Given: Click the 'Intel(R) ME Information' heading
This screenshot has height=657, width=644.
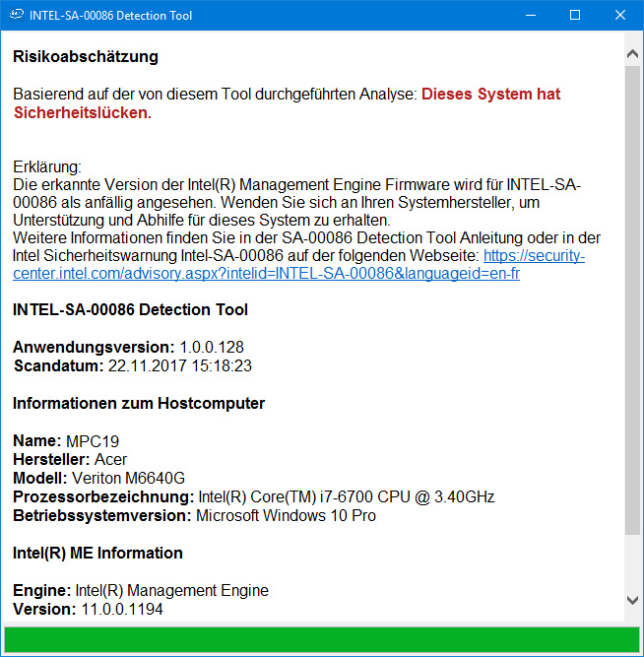Looking at the screenshot, I should (x=97, y=554).
